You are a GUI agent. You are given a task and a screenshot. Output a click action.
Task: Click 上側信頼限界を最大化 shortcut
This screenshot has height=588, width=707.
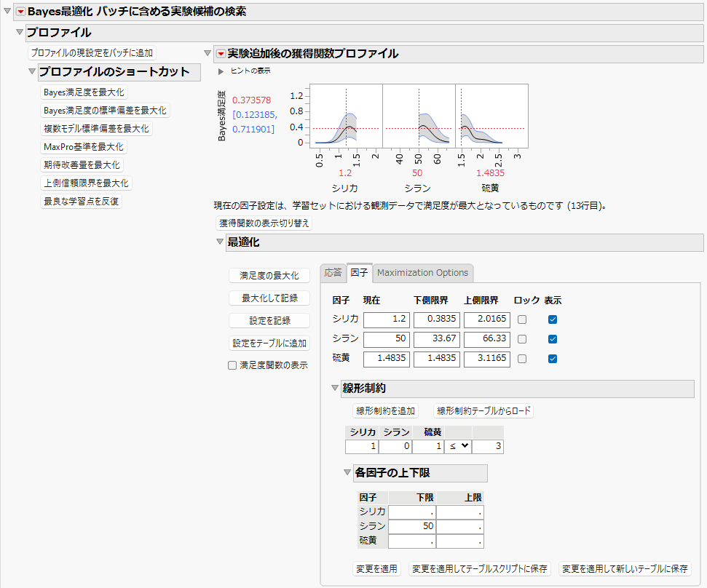pyautogui.click(x=86, y=183)
